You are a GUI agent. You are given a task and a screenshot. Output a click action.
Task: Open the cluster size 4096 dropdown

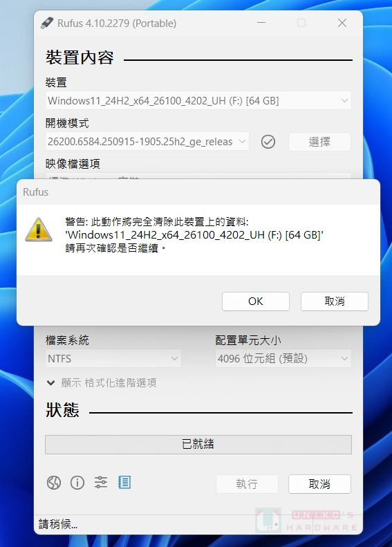(283, 359)
